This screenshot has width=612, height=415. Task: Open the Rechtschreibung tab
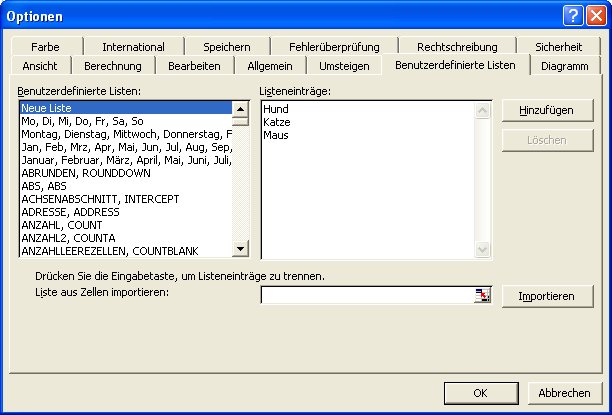tap(456, 47)
